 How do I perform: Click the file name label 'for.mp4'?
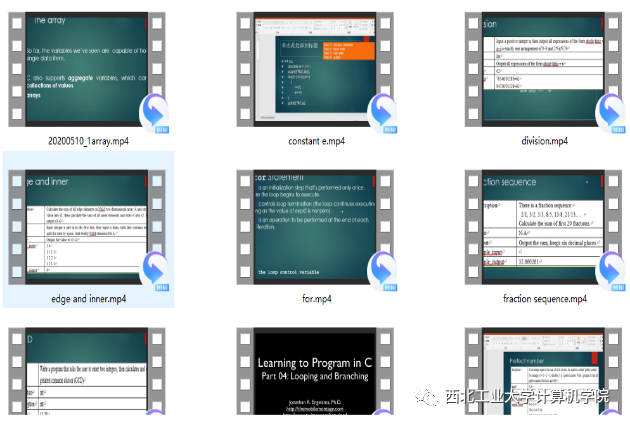click(x=315, y=298)
